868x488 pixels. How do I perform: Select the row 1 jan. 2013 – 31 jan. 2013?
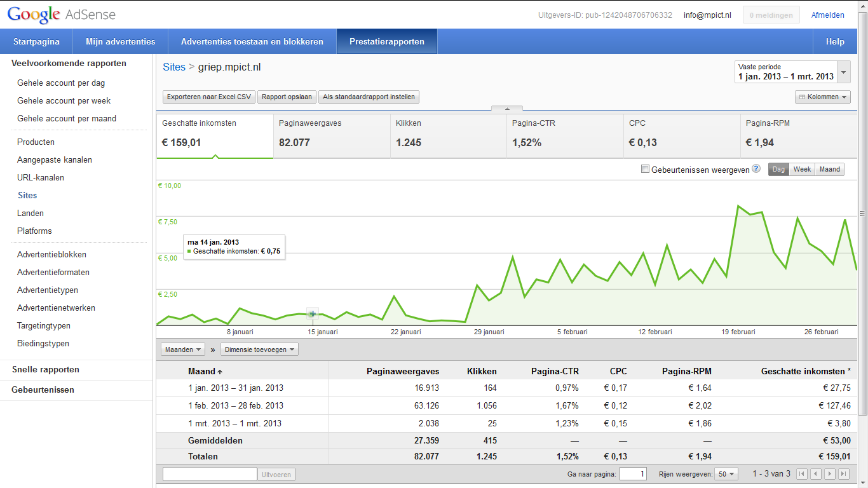point(507,388)
